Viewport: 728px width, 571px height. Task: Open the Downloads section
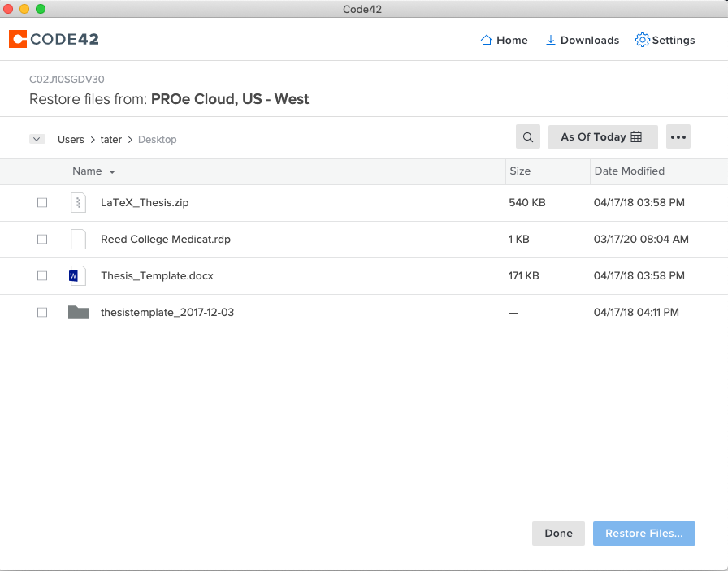(x=582, y=40)
